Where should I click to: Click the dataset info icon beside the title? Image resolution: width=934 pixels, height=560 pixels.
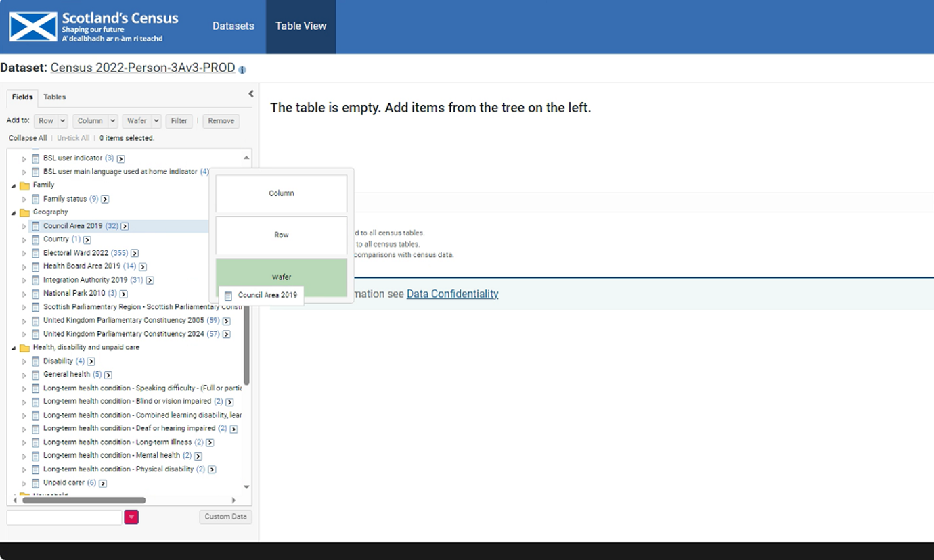tap(242, 70)
